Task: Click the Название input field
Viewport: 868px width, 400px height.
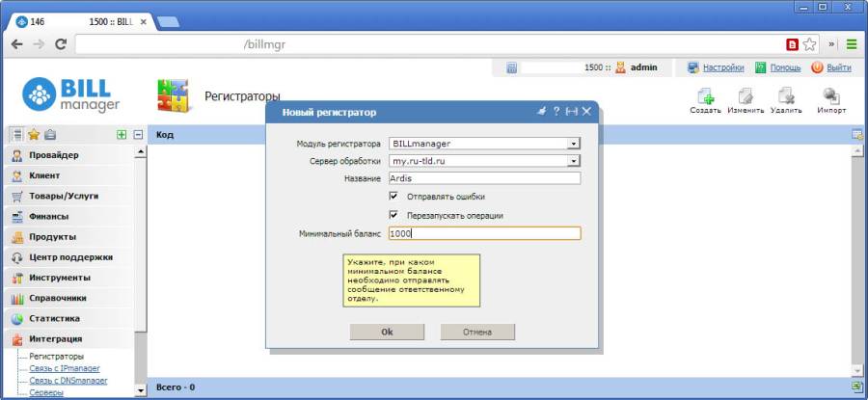Action: point(484,178)
